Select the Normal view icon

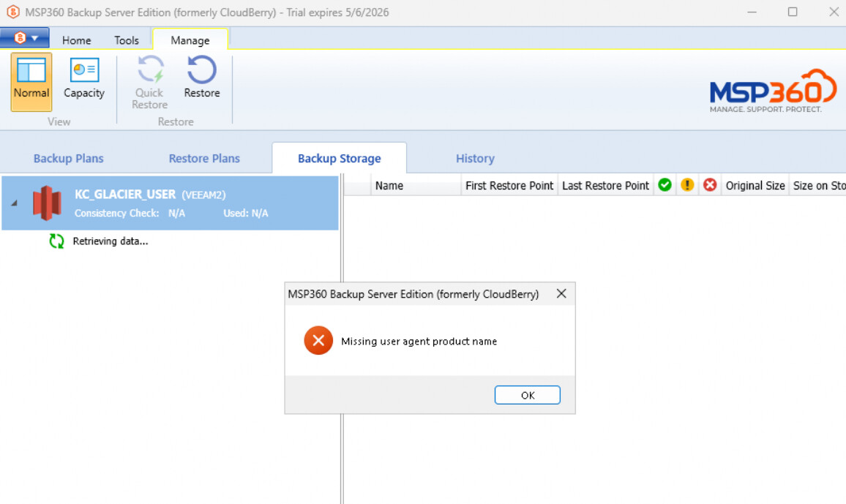coord(31,72)
